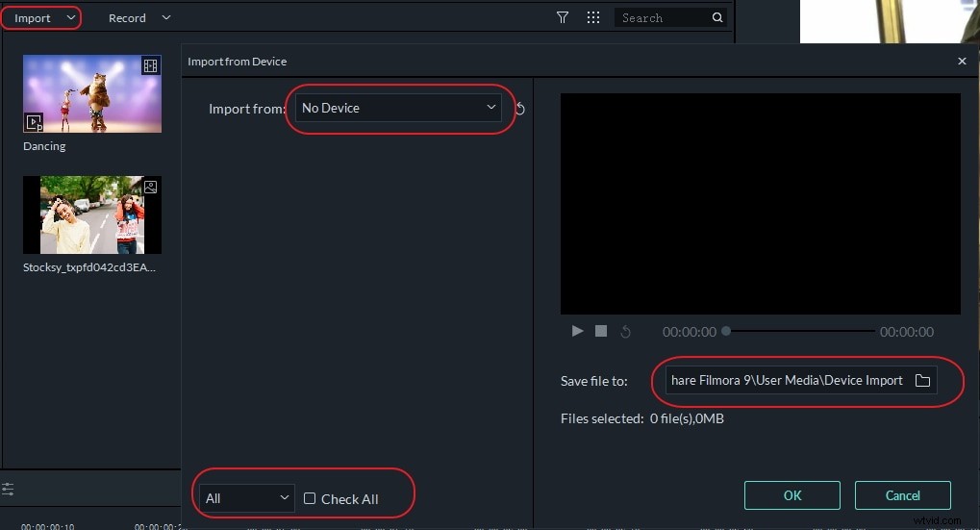
Task: Click play-overlay icon on Dancing thumbnail
Action: [34, 122]
